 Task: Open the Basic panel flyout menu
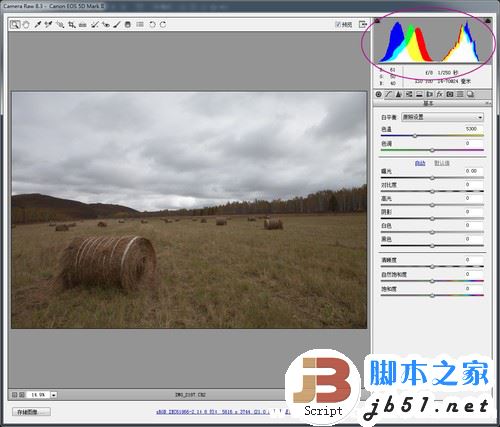click(x=488, y=103)
